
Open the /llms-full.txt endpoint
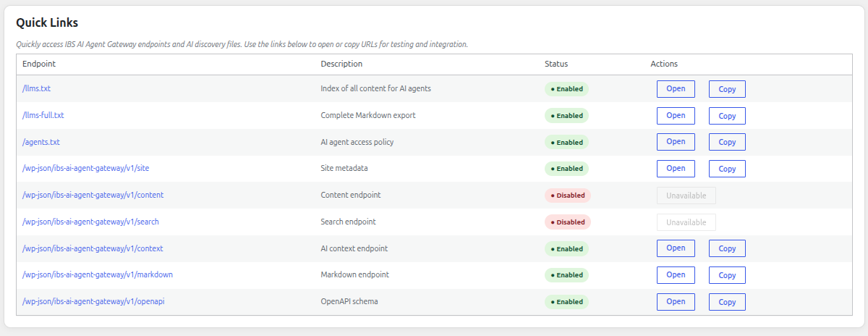point(676,115)
